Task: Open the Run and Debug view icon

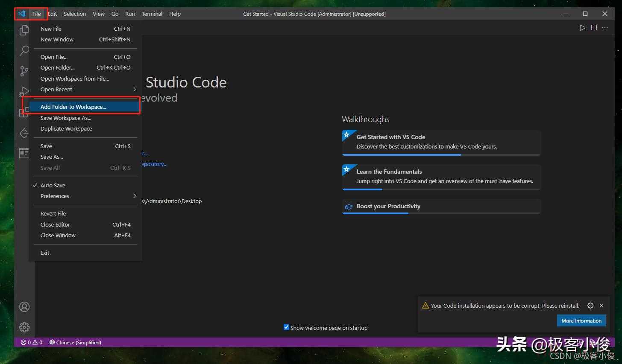Action: pos(24,91)
